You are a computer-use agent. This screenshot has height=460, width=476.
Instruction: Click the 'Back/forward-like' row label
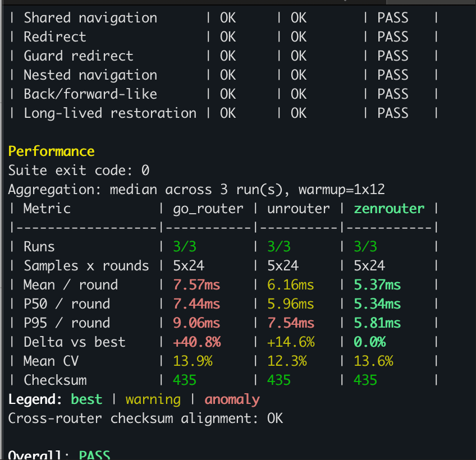(x=90, y=94)
